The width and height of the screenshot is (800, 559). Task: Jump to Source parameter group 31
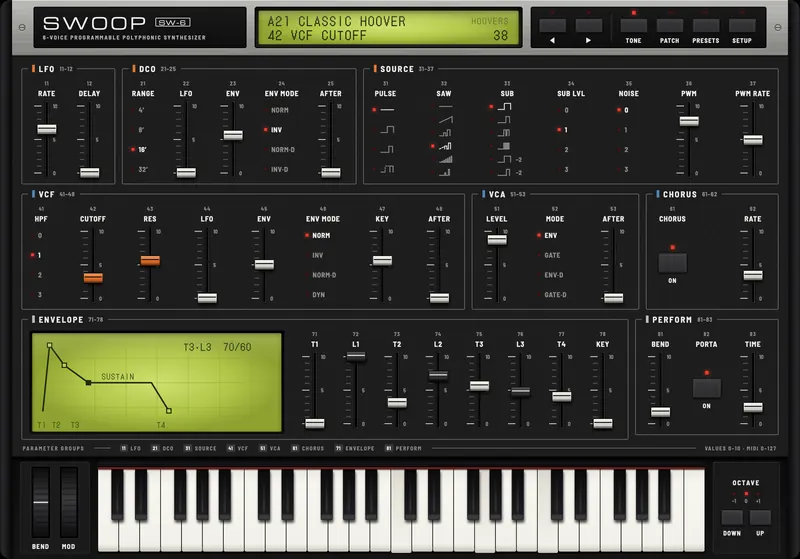[x=200, y=448]
